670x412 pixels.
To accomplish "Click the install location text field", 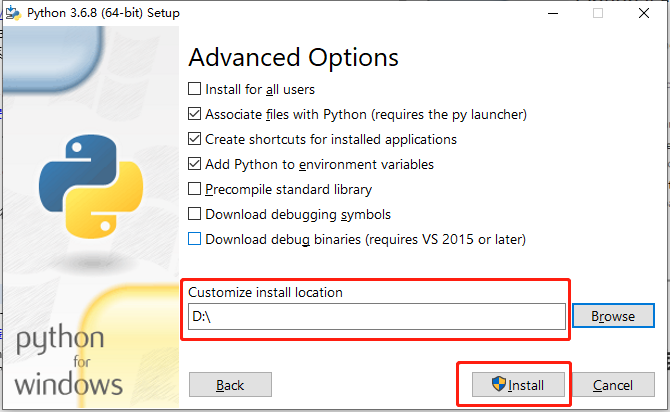I will click(x=377, y=317).
